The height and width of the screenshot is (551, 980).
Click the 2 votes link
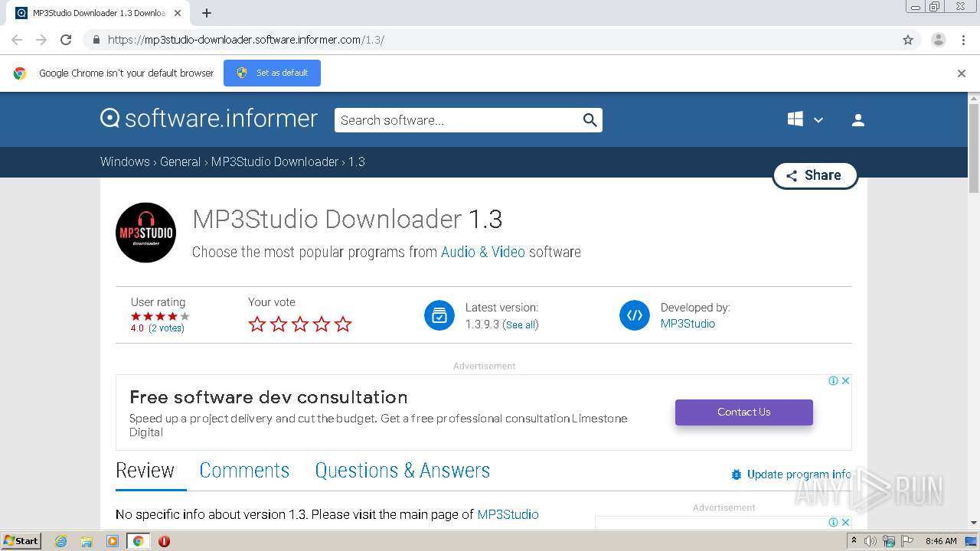[166, 328]
